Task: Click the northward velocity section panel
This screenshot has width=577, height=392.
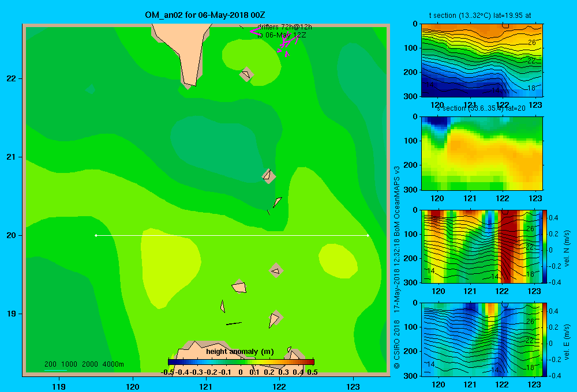Action: (482, 246)
